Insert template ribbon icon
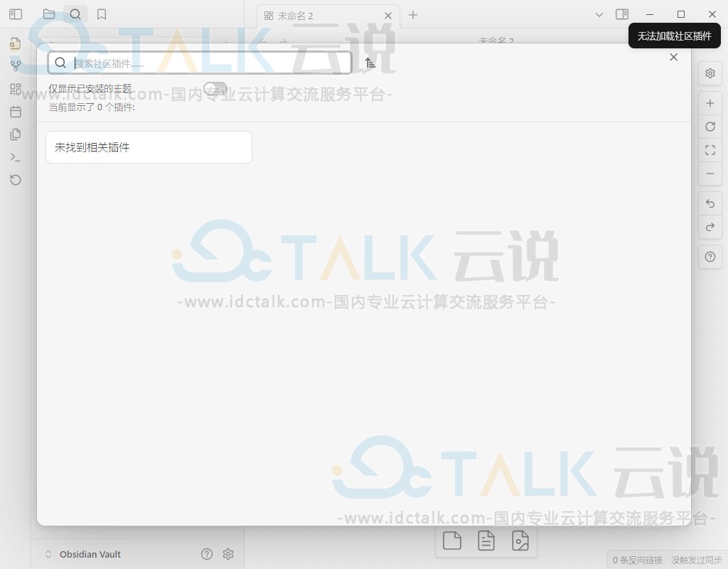The height and width of the screenshot is (569, 728). click(16, 134)
